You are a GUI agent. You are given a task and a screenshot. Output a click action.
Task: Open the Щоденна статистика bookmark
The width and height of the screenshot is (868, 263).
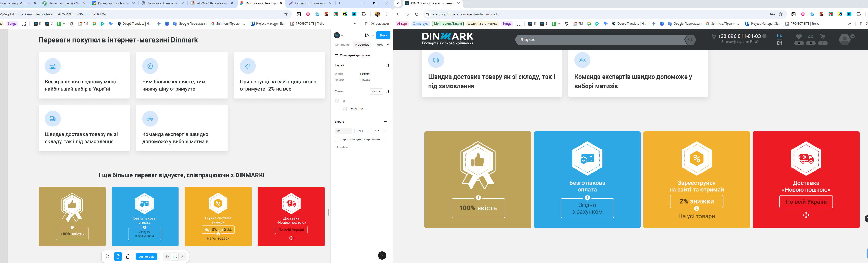coord(482,24)
